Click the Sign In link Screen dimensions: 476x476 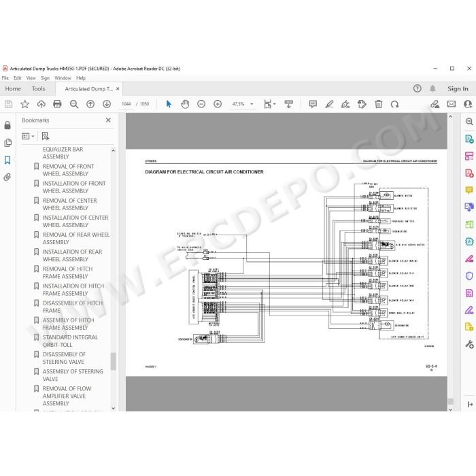click(x=458, y=88)
